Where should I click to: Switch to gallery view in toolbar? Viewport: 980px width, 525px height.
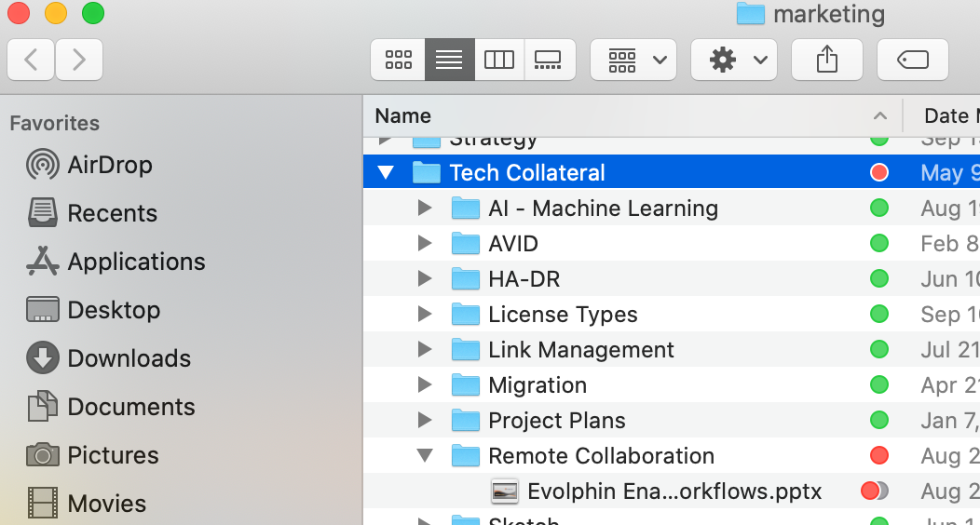pyautogui.click(x=549, y=60)
